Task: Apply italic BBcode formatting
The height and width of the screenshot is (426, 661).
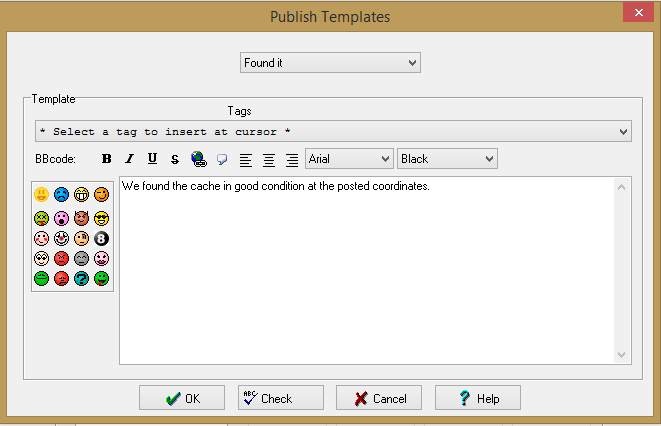Action: [x=129, y=159]
